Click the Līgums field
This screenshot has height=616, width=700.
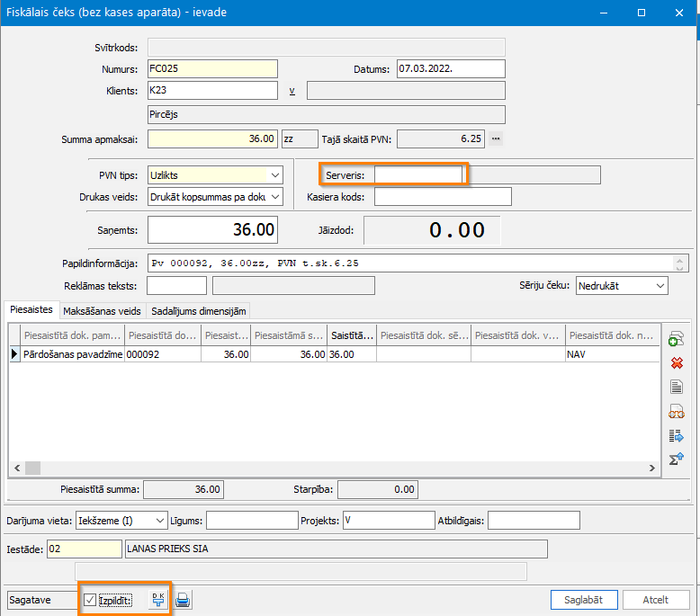coord(252,521)
